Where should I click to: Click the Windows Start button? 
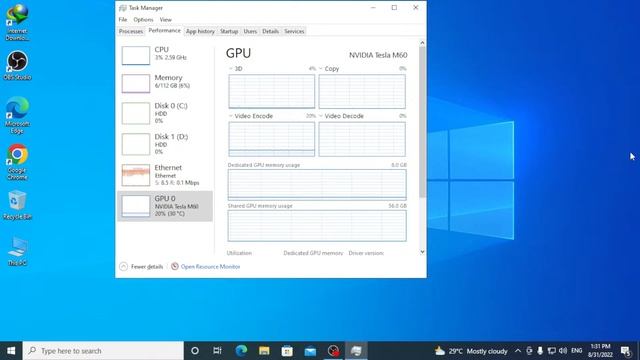pyautogui.click(x=11, y=351)
